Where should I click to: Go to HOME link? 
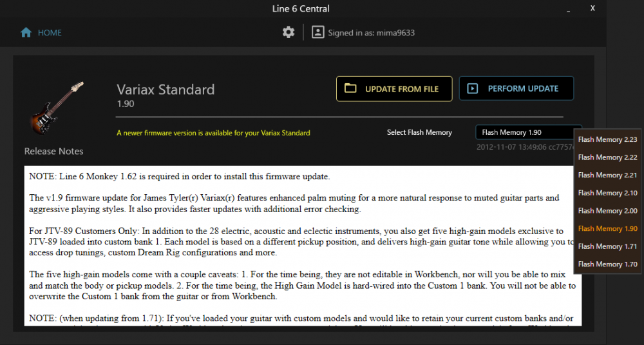tap(50, 32)
